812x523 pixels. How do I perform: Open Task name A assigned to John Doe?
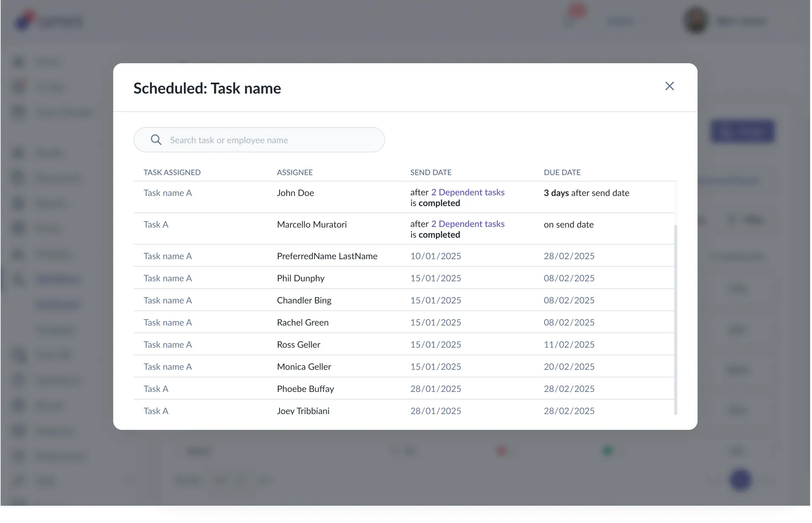[x=167, y=193]
